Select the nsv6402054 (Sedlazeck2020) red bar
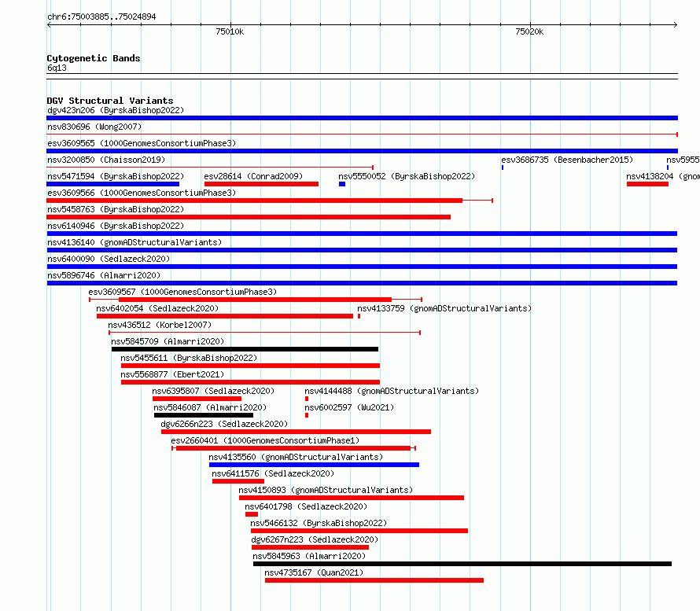 [225, 316]
